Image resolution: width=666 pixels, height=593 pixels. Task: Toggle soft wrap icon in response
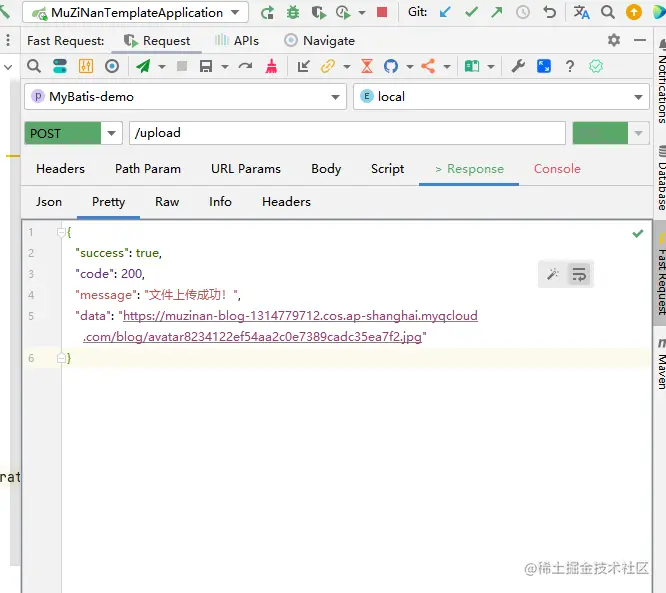[579, 274]
